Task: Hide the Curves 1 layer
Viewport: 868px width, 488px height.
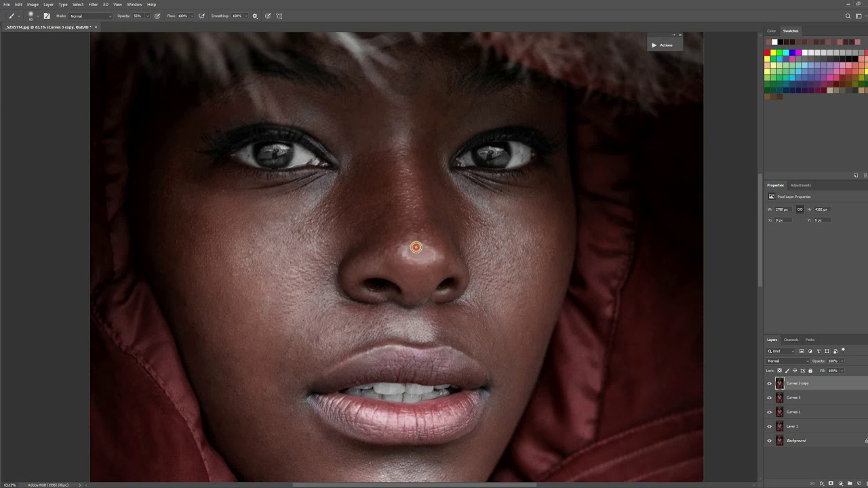Action: pos(769,412)
